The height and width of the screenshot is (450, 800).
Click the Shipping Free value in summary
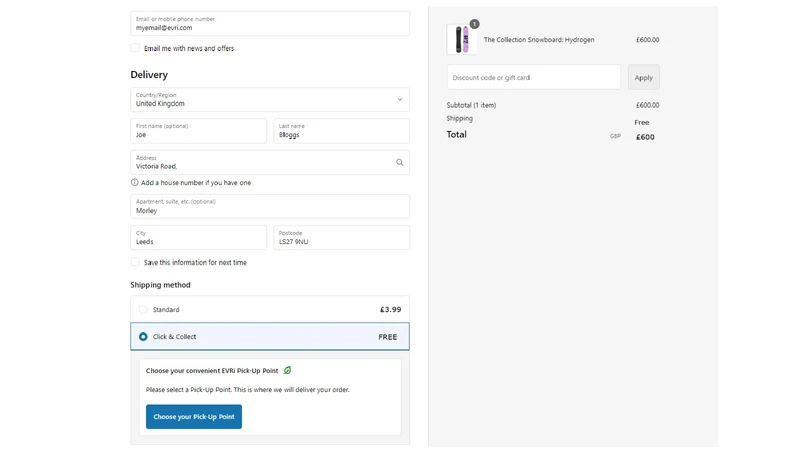pos(641,122)
